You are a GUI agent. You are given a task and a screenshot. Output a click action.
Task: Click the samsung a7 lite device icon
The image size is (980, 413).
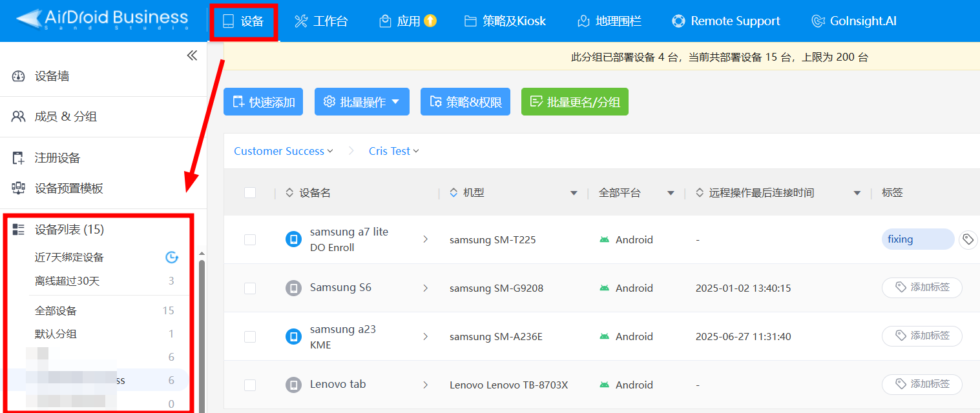pos(294,239)
